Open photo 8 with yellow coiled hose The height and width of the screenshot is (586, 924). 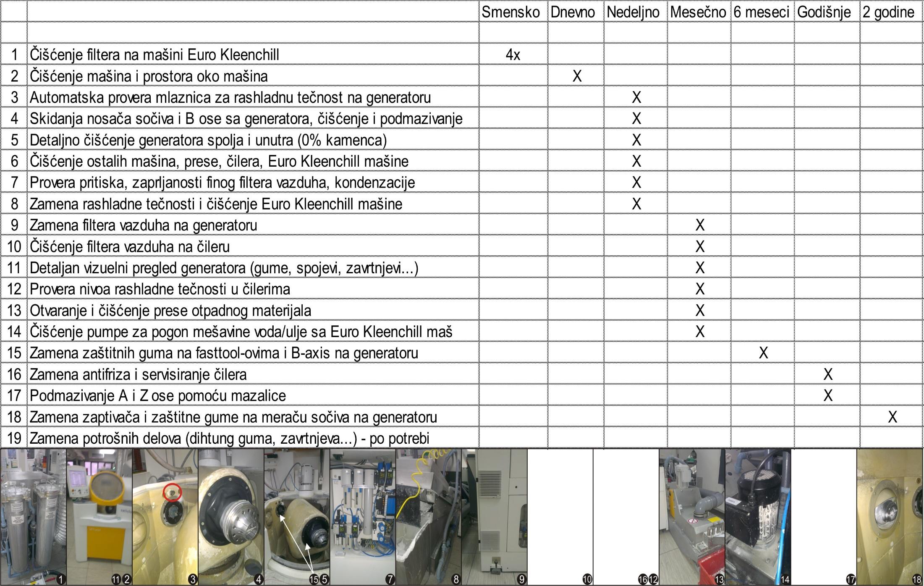pos(429,517)
